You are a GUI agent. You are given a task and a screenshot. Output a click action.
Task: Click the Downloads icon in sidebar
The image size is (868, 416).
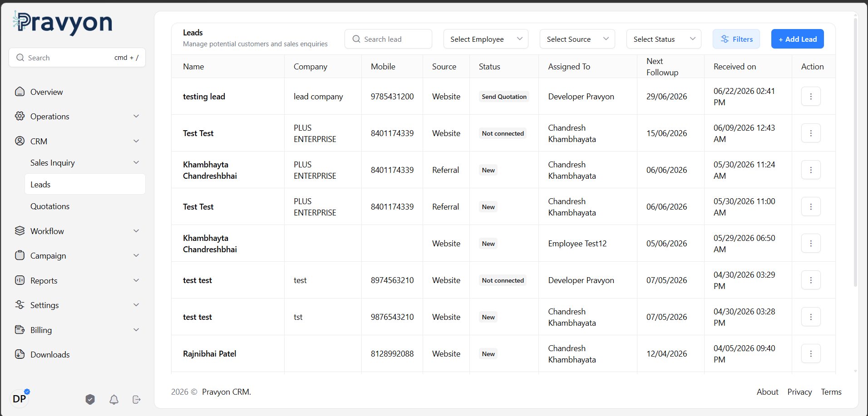click(20, 354)
